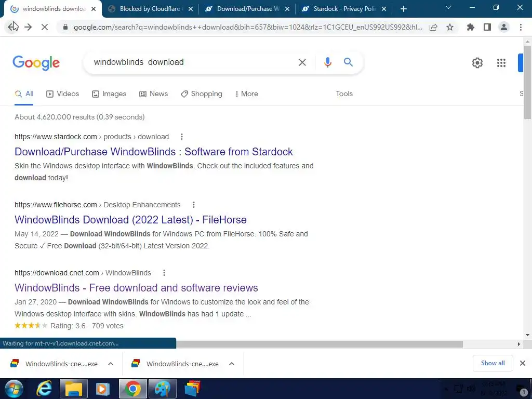Click Show all downloads
Image resolution: width=532 pixels, height=399 pixels.
pyautogui.click(x=493, y=363)
